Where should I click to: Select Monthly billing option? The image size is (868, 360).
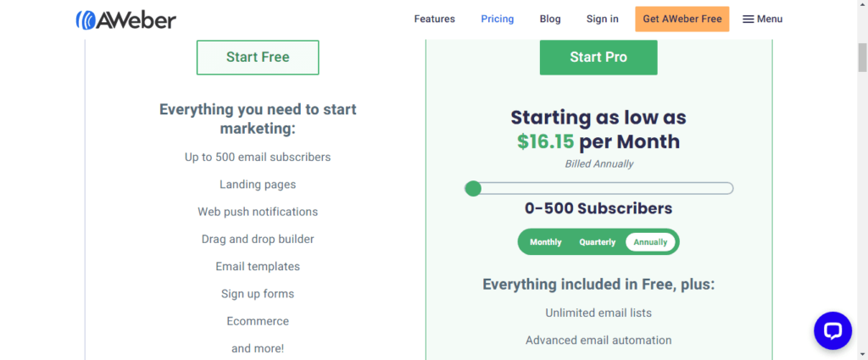coord(545,242)
